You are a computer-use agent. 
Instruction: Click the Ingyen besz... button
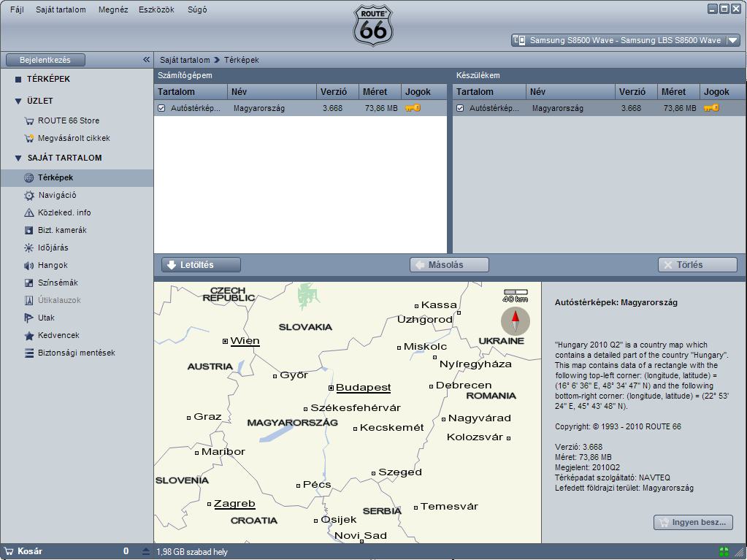pos(693,522)
